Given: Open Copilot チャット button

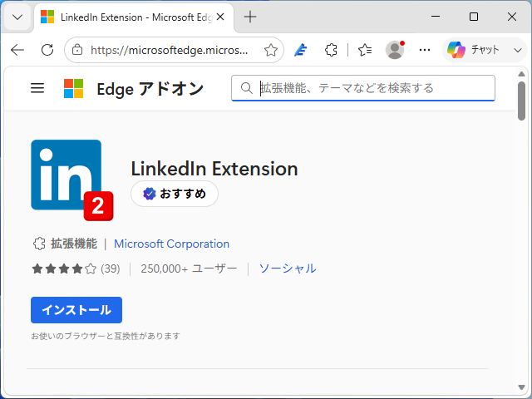Looking at the screenshot, I should pyautogui.click(x=474, y=50).
